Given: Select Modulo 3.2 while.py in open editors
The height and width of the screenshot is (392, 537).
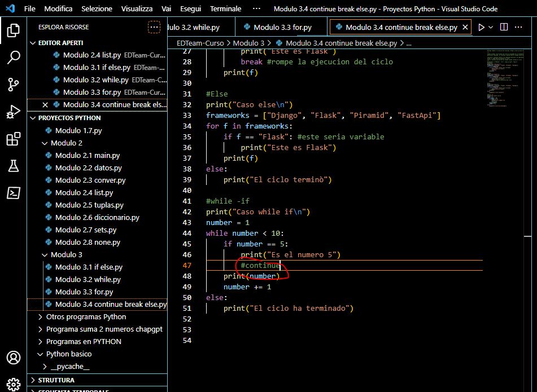Looking at the screenshot, I should 97,80.
